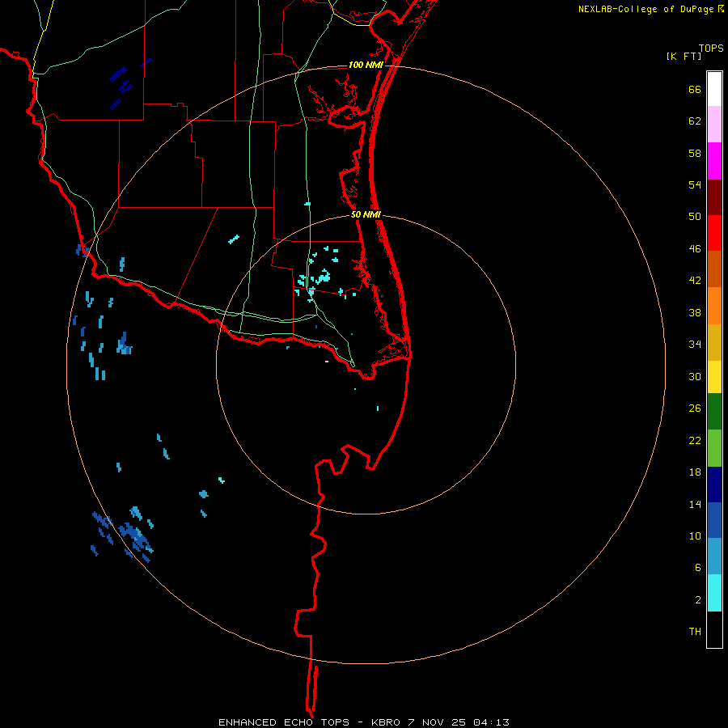The height and width of the screenshot is (728, 728).
Task: Click the "50" legend value
Action: pyautogui.click(x=695, y=217)
